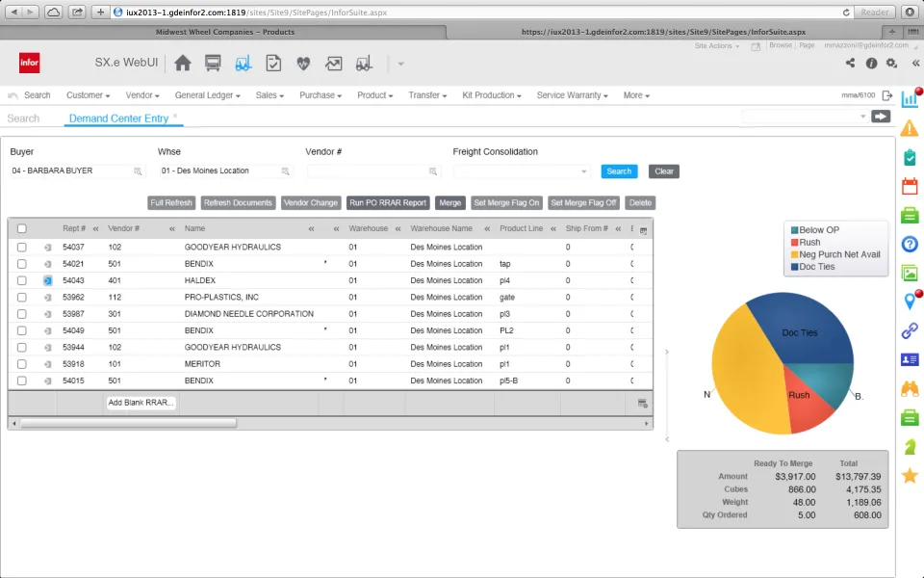Open the green picture sidebar icon
Screen dimensions: 924x578
(910, 273)
